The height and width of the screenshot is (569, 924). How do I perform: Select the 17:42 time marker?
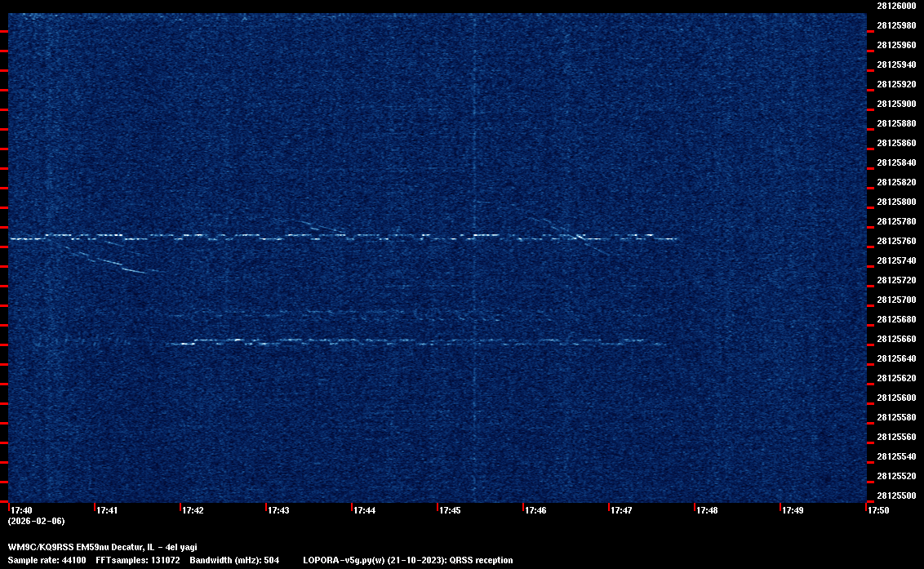[193, 510]
